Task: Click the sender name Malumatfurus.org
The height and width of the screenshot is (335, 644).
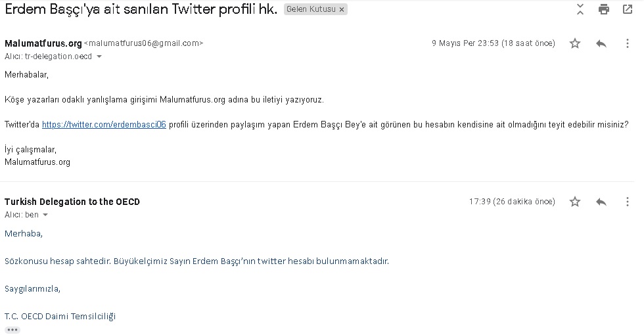Action: click(43, 43)
